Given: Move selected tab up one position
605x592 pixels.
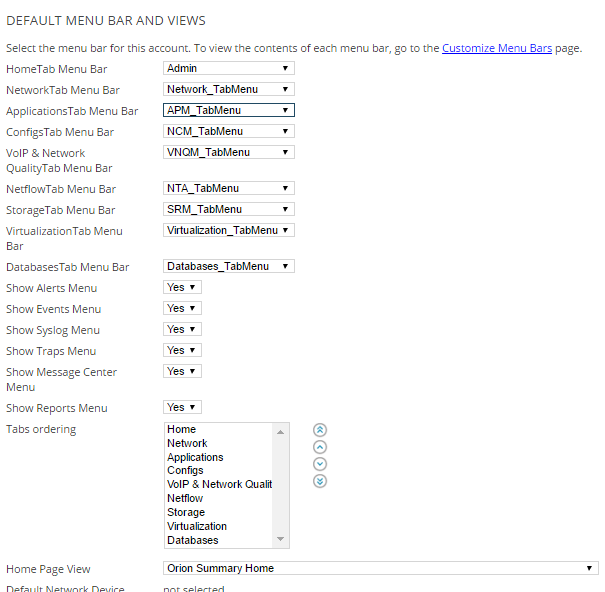Looking at the screenshot, I should coord(319,447).
